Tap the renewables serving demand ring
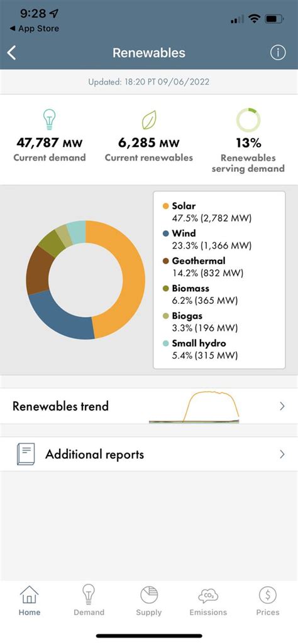This screenshot has width=298, height=644. (x=248, y=120)
